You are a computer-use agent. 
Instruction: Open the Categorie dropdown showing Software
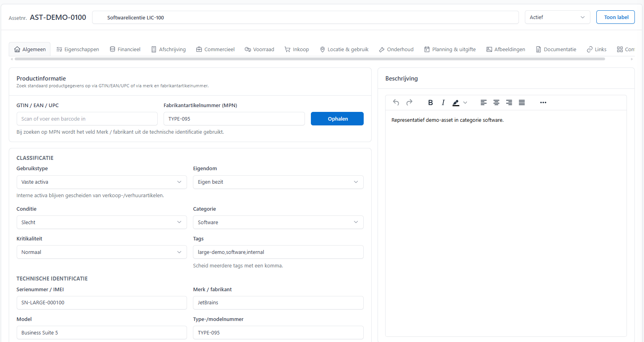tap(278, 222)
